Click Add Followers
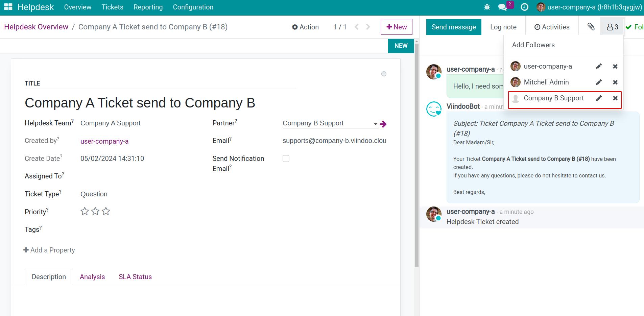Image resolution: width=644 pixels, height=316 pixels. (533, 45)
